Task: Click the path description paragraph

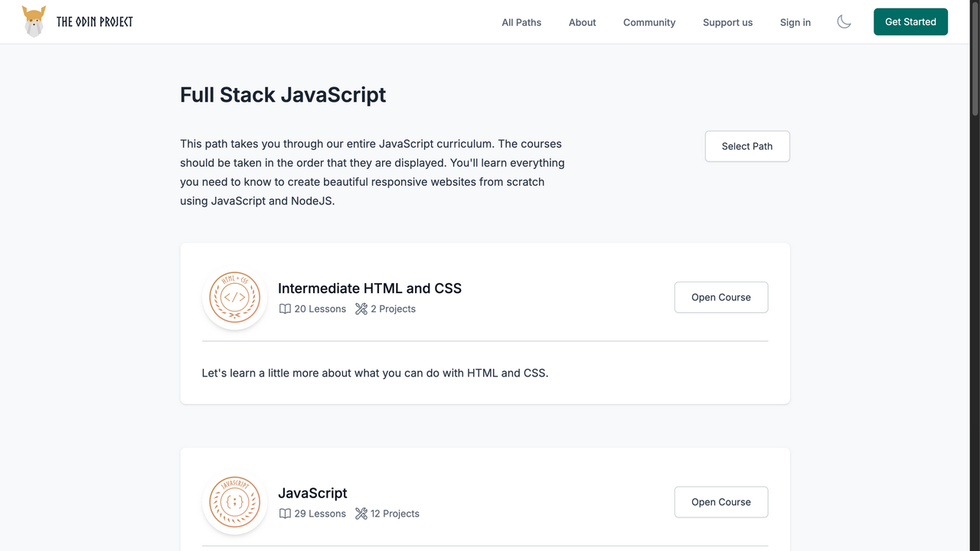Action: pyautogui.click(x=373, y=172)
